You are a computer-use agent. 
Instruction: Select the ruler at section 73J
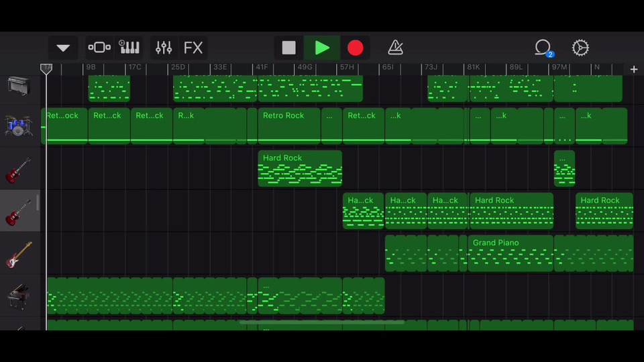coord(431,67)
